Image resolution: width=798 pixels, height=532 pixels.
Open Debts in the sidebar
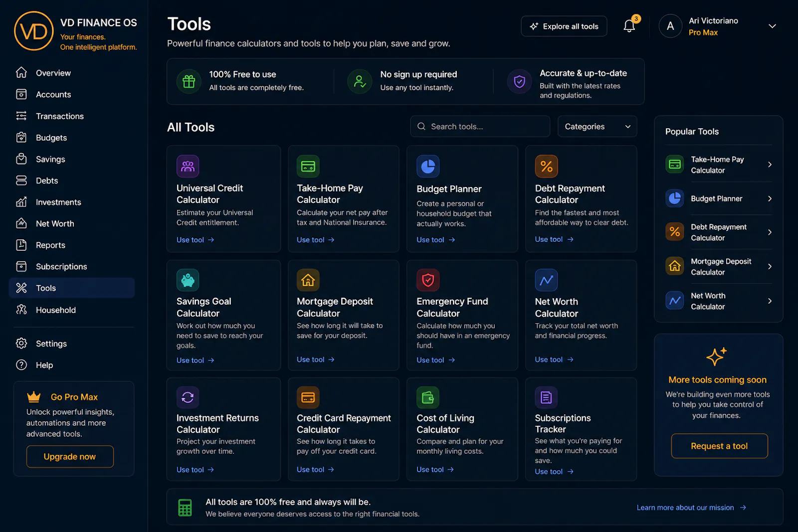pos(72,180)
